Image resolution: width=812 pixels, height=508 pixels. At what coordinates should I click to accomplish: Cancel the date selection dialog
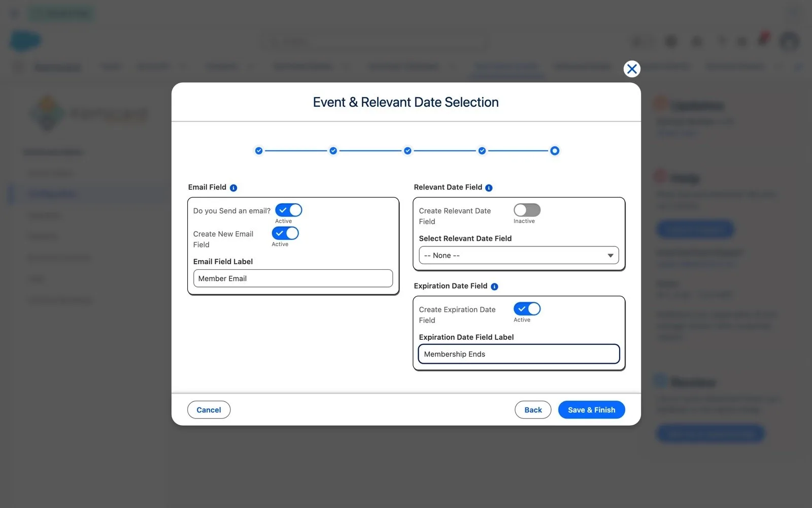coord(209,410)
